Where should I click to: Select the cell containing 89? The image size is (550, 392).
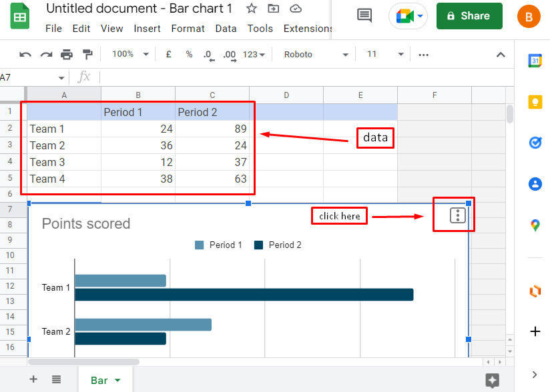tap(212, 129)
